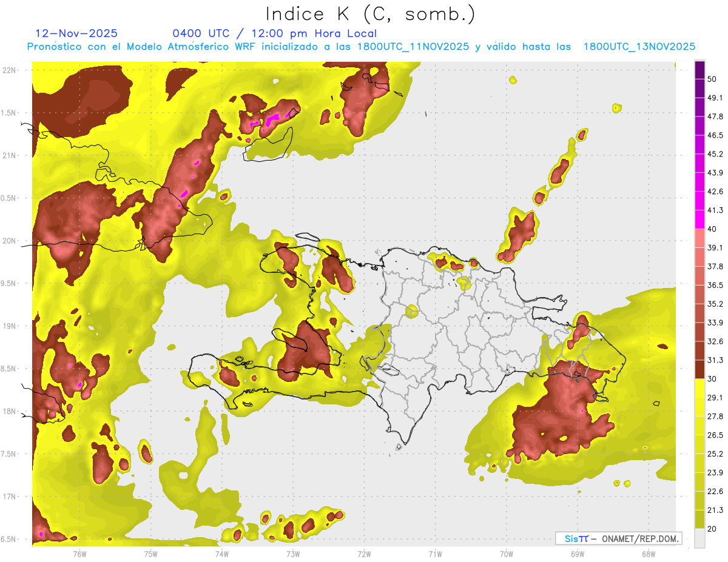The image size is (728, 562).
Task: Click the '70W' longitude label
Action: click(x=507, y=554)
